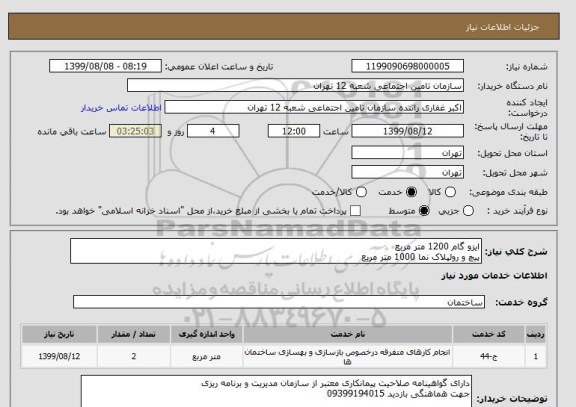Click the تاریخ نیاز column header
Screen dimensions: 576x407
[x=59, y=334]
